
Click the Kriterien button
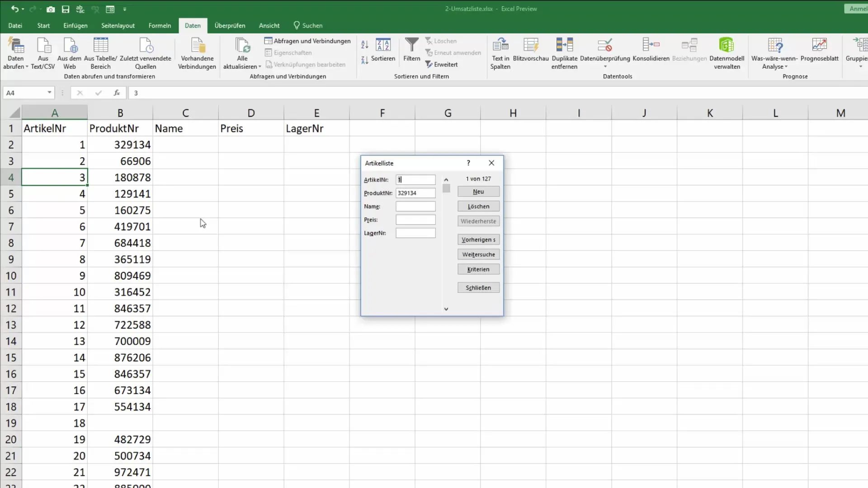(x=478, y=269)
